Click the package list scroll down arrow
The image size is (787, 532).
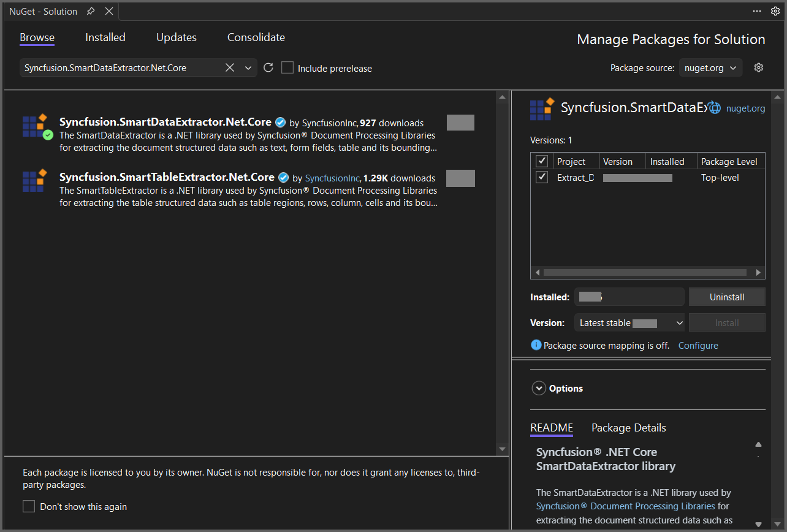[x=503, y=449]
